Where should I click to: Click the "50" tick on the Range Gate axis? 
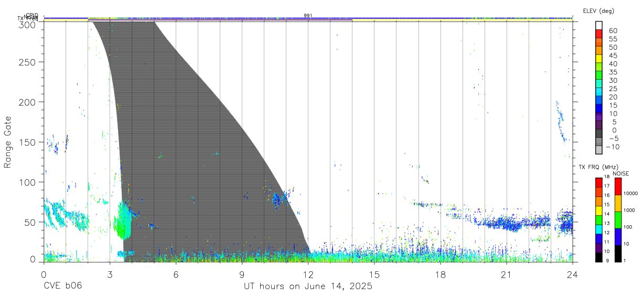pos(30,222)
